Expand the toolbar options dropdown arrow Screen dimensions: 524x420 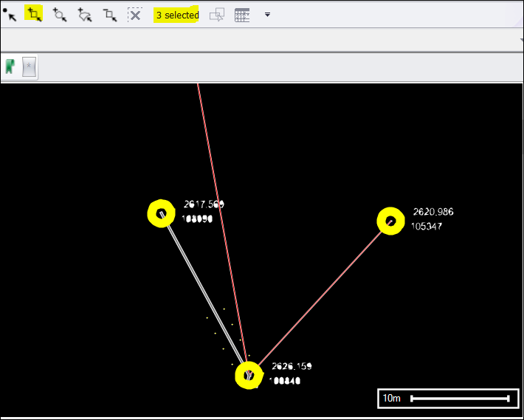click(x=267, y=15)
